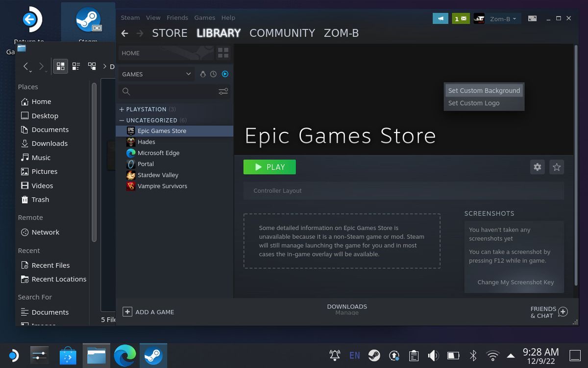Open the library grid view next to HOME
The height and width of the screenshot is (368, 588).
(222, 53)
